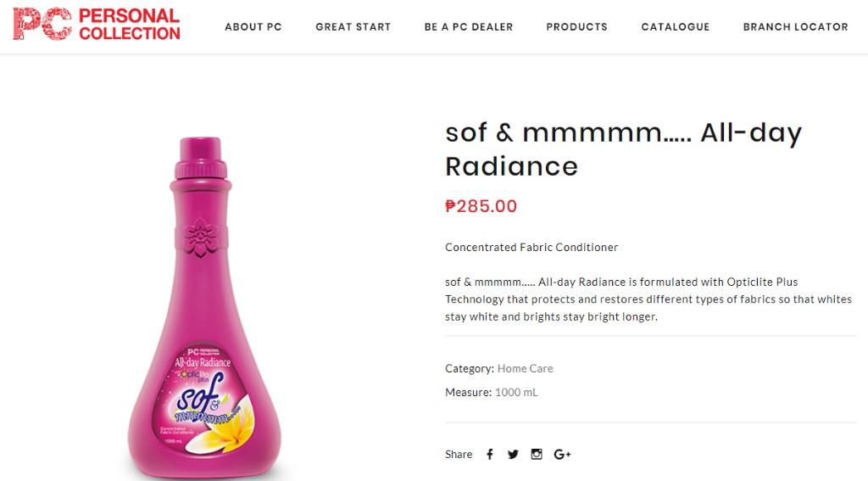Click the Opticlite Plus description paragraph
The width and height of the screenshot is (868, 481).
[648, 299]
